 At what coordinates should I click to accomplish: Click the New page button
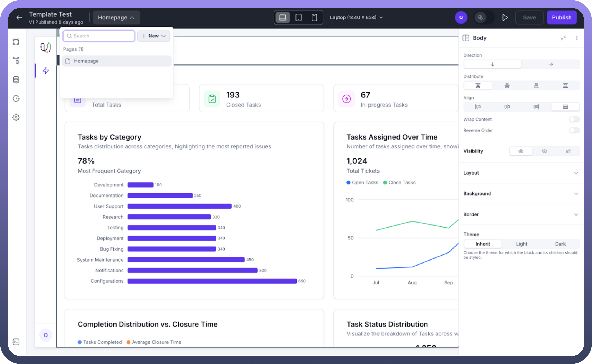[153, 36]
